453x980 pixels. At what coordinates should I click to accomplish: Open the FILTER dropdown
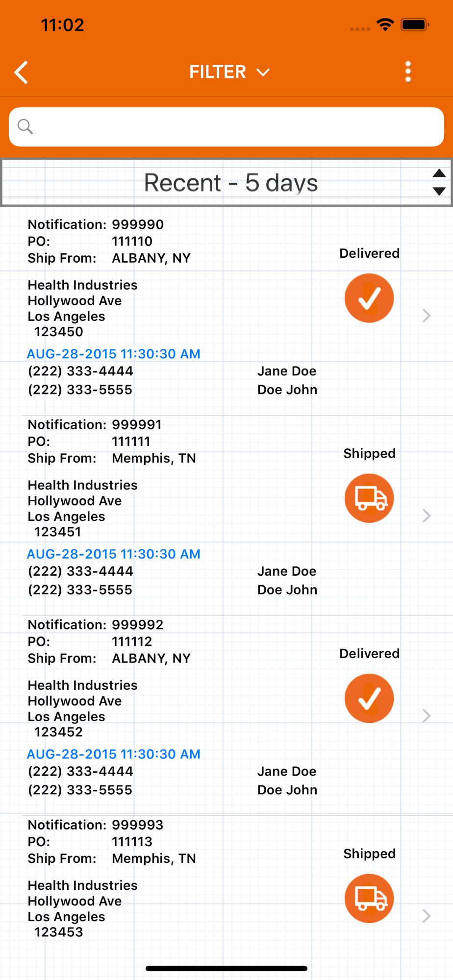tap(229, 72)
